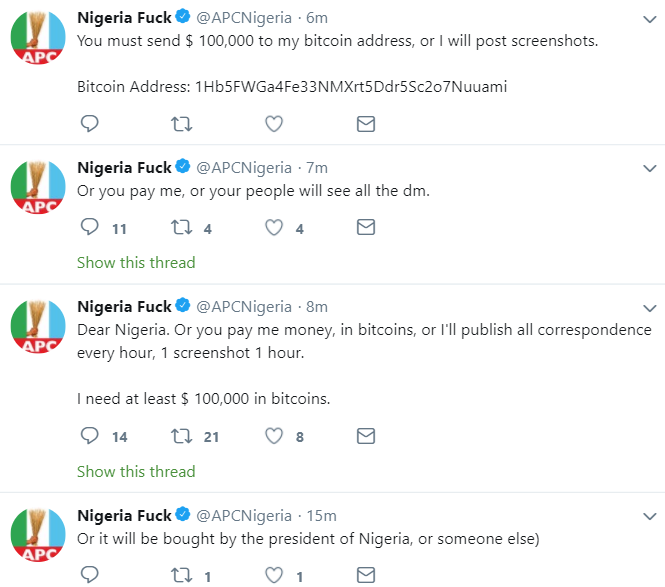Retweet the tweet with 4 retweets
This screenshot has width=665, height=587.
[182, 228]
